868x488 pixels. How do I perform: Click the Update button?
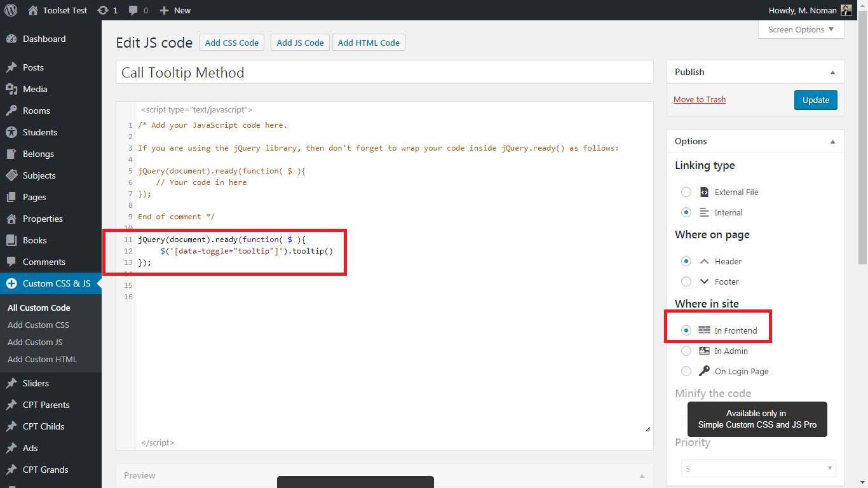(x=816, y=100)
